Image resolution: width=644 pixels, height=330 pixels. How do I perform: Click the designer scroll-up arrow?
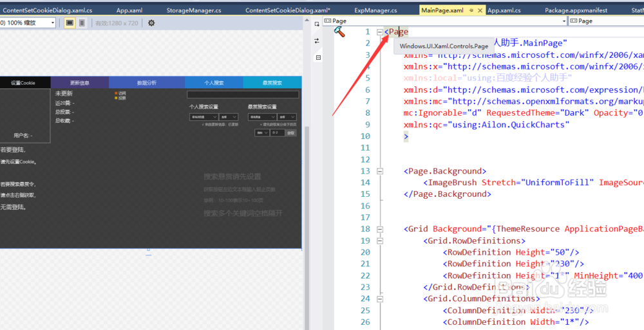(307, 20)
